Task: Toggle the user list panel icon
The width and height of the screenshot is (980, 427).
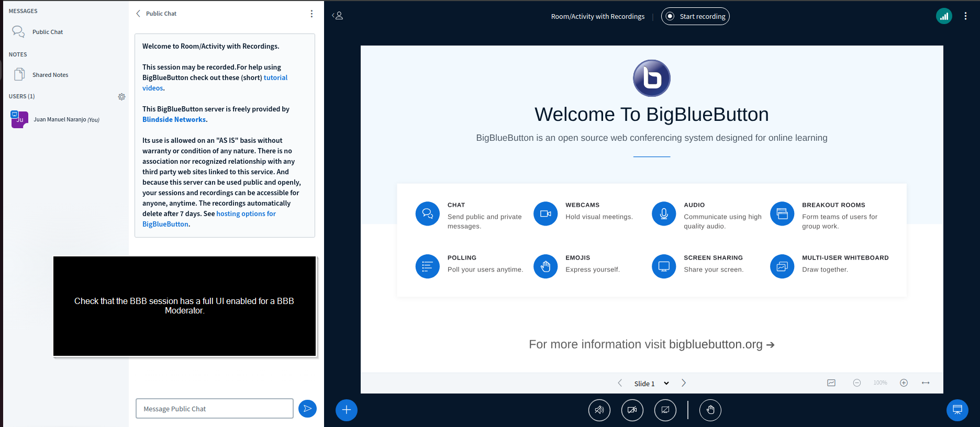Action: point(338,16)
